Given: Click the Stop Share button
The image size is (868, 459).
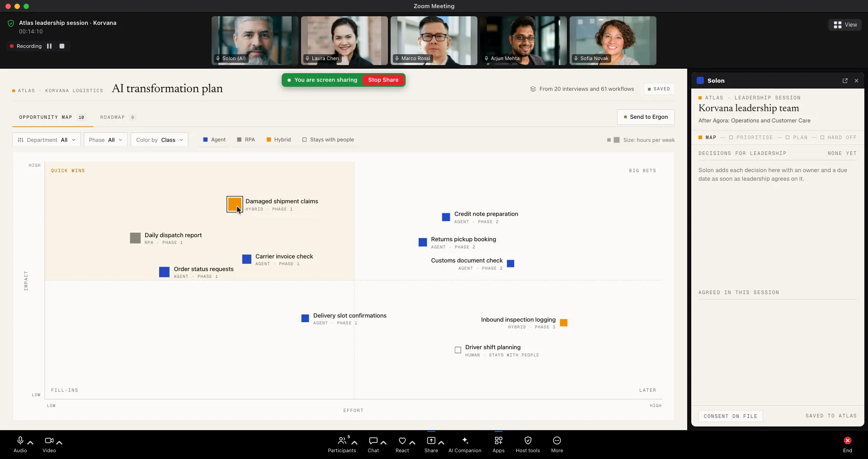Looking at the screenshot, I should [383, 80].
